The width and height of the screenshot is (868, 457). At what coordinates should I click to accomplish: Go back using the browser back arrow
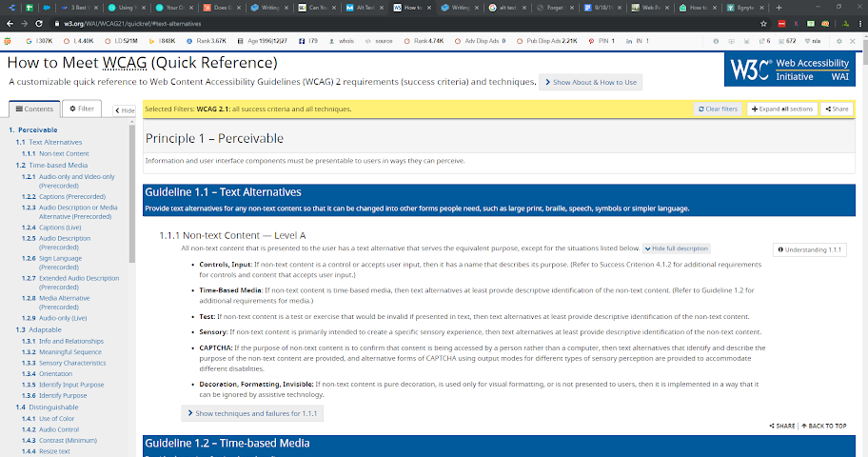tap(10, 24)
